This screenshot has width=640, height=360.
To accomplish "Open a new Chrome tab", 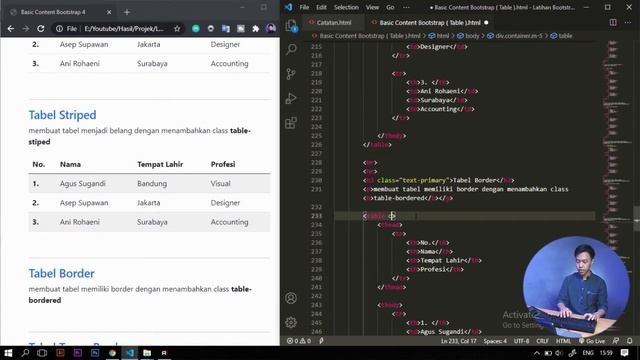I will [x=127, y=12].
